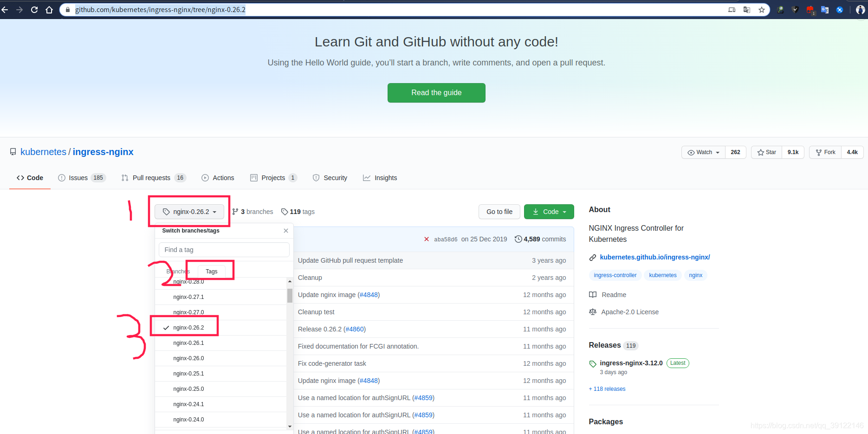Open the green Code download dropdown
The height and width of the screenshot is (434, 868).
[x=549, y=212]
